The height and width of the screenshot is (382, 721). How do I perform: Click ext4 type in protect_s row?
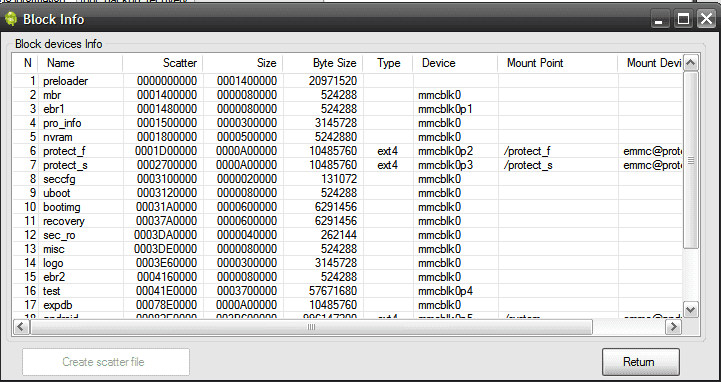388,165
